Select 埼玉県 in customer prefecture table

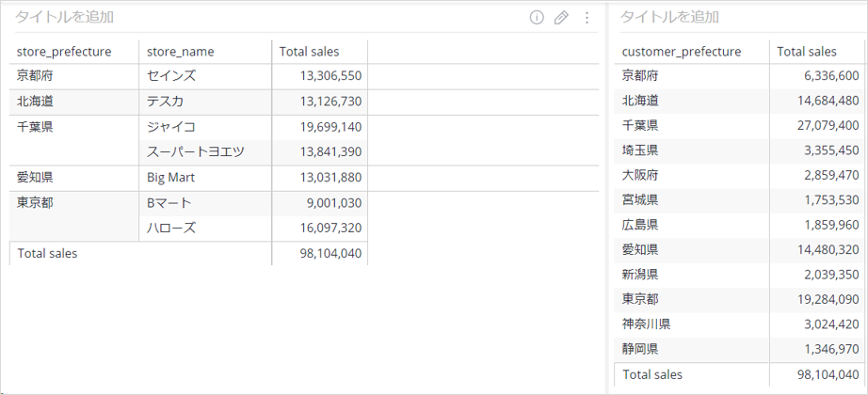(640, 150)
